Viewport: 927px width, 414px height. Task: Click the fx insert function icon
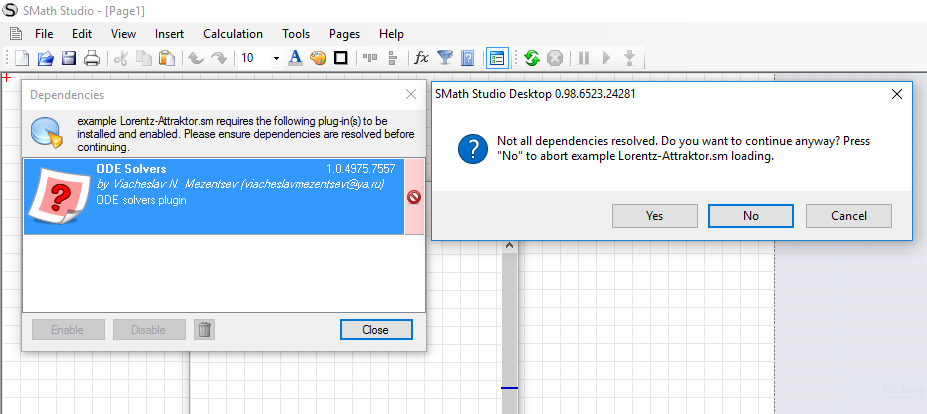click(x=421, y=58)
